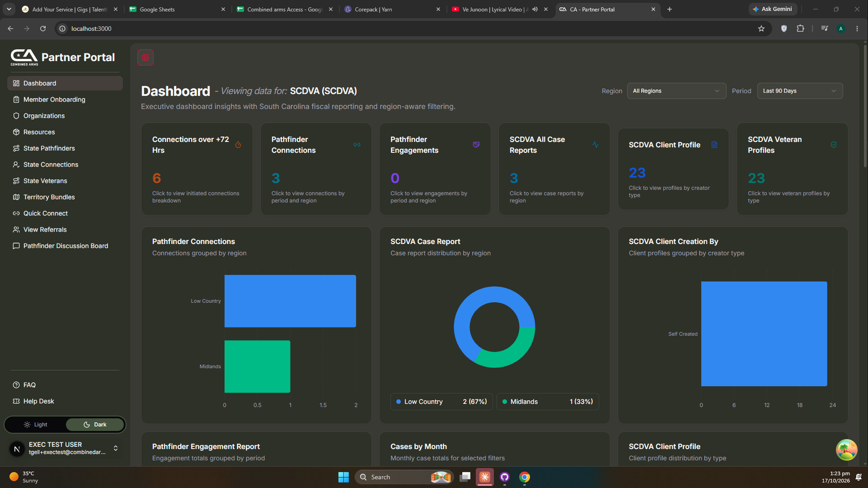Open the weather widget showing 35°C
Image resolution: width=868 pixels, height=488 pixels.
point(24,477)
